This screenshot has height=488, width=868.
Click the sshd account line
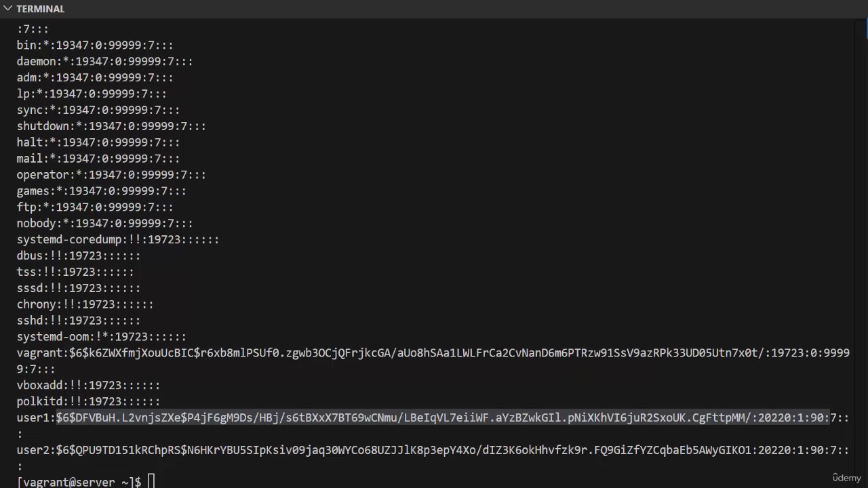(x=79, y=320)
